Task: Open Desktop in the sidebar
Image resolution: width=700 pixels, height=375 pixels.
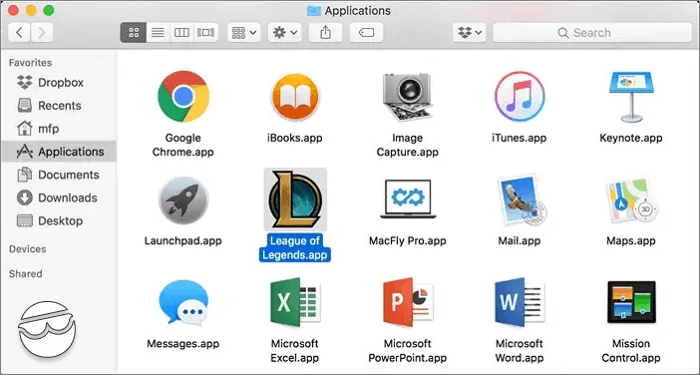Action: (58, 221)
